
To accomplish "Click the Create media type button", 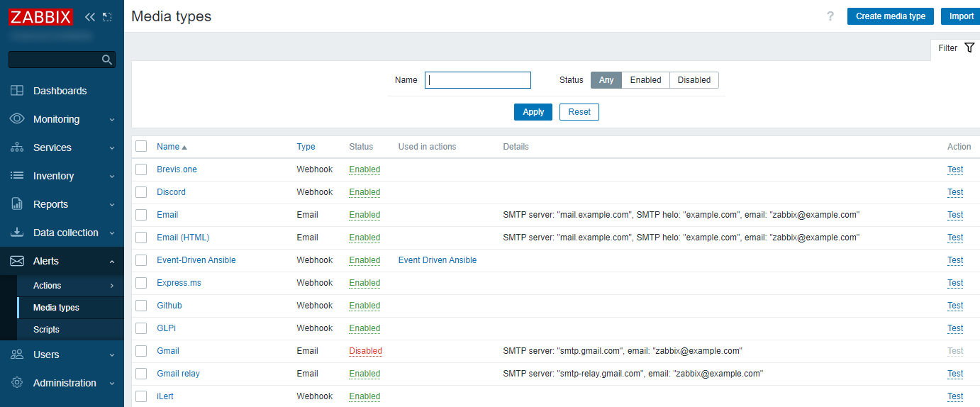I will [x=890, y=16].
